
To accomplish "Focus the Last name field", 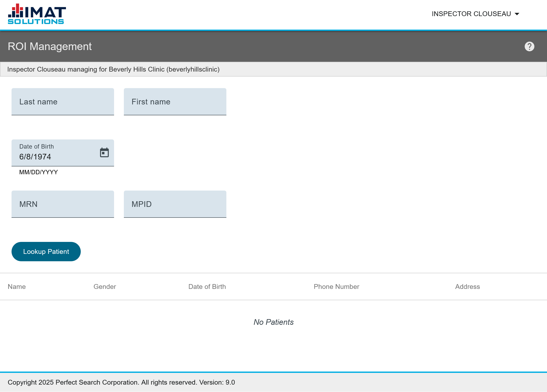I will [x=63, y=102].
